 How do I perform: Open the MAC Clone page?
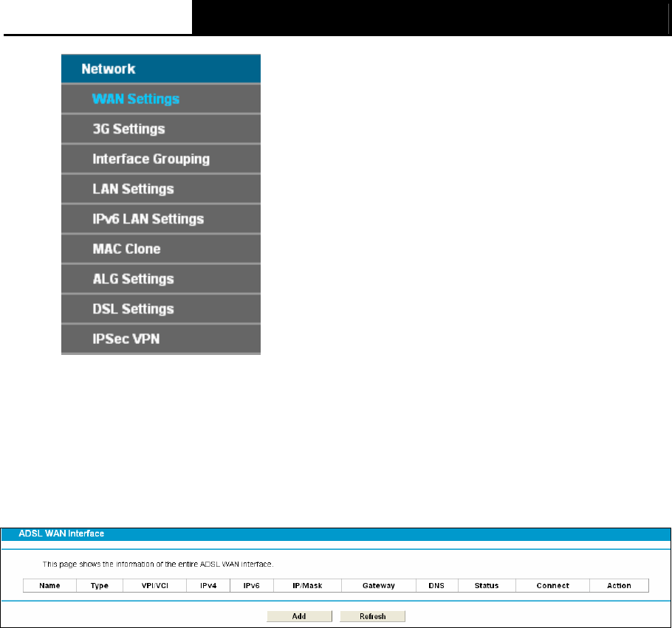pos(161,249)
